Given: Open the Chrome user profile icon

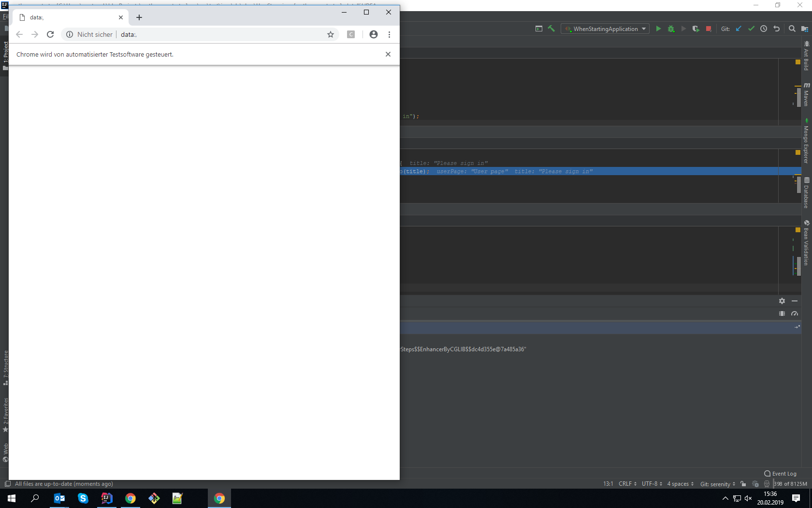Looking at the screenshot, I should click(374, 34).
